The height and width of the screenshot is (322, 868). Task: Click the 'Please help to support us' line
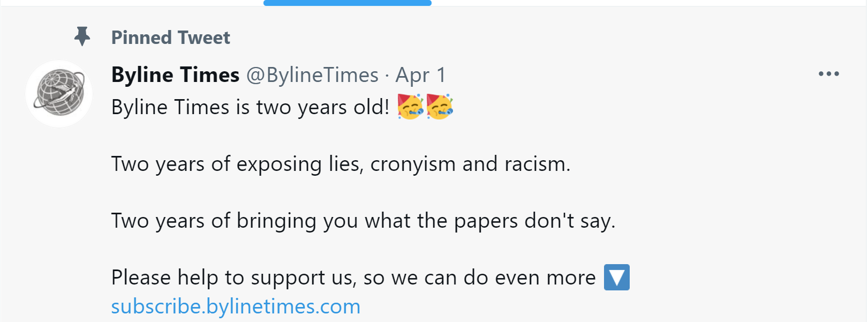pyautogui.click(x=353, y=278)
